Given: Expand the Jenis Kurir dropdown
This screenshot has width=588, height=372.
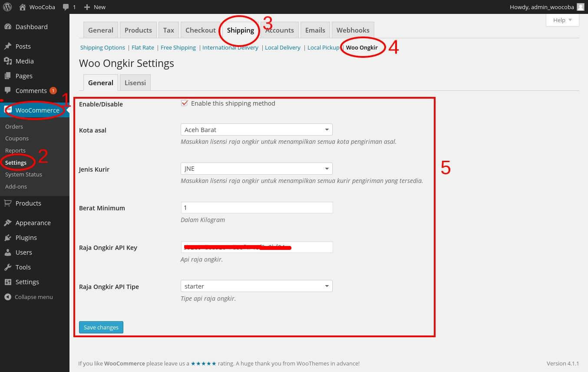Looking at the screenshot, I should coord(256,168).
